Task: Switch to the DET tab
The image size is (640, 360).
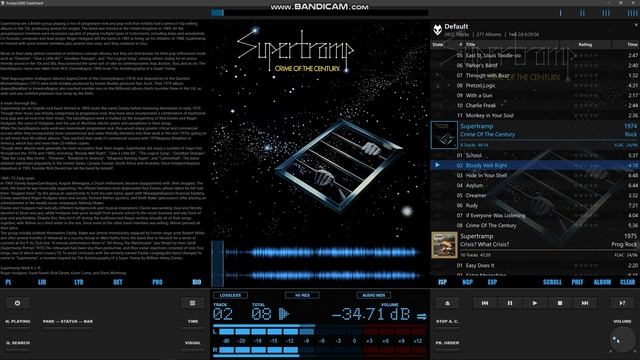Action: click(118, 282)
